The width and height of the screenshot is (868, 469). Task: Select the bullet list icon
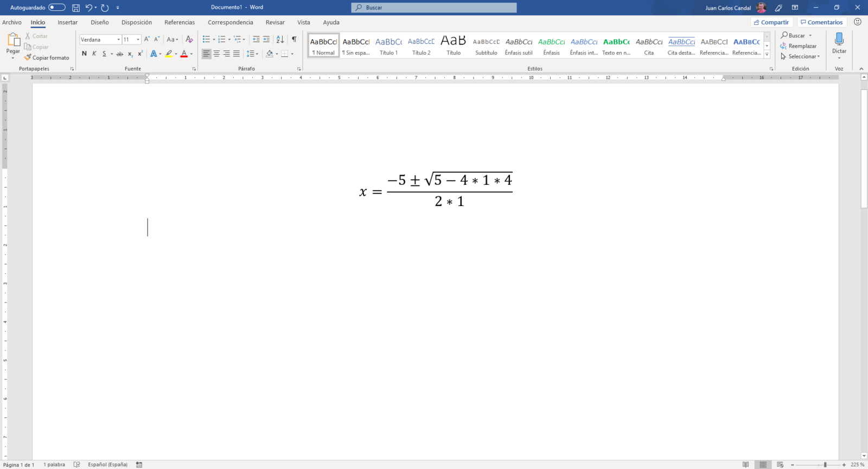(206, 40)
